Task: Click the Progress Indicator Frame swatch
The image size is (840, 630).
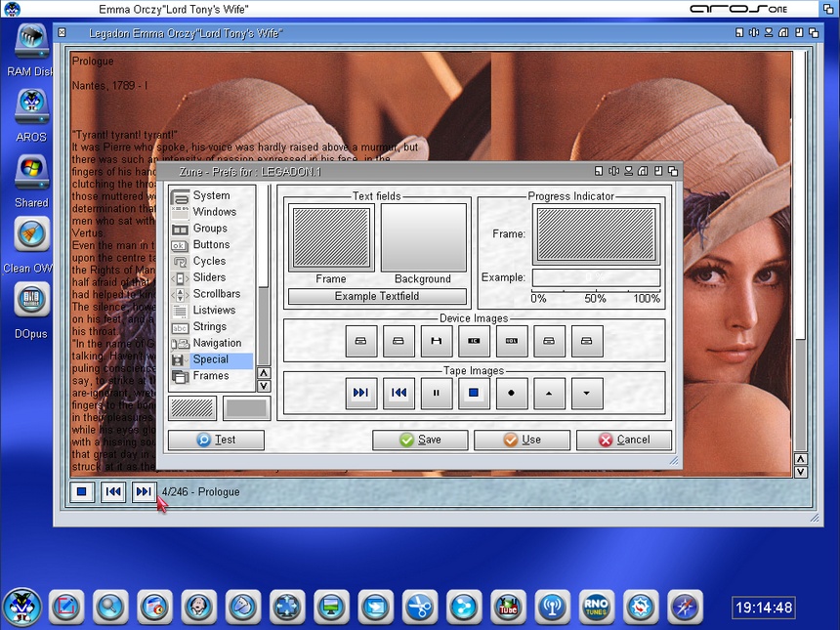Action: click(x=596, y=234)
